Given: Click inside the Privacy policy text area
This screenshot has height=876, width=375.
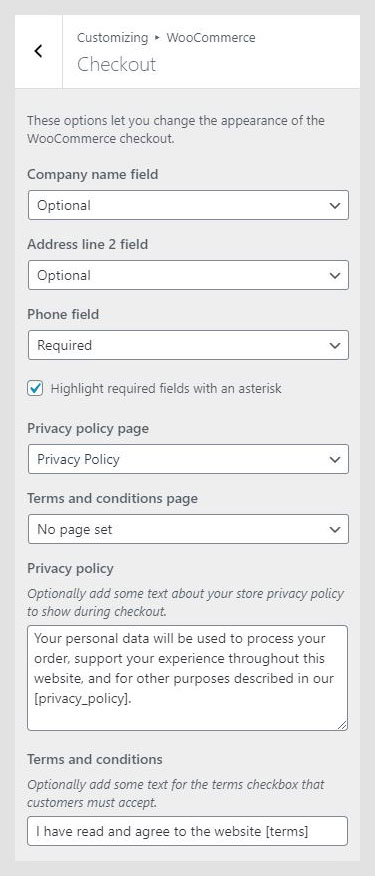Looking at the screenshot, I should tap(188, 678).
